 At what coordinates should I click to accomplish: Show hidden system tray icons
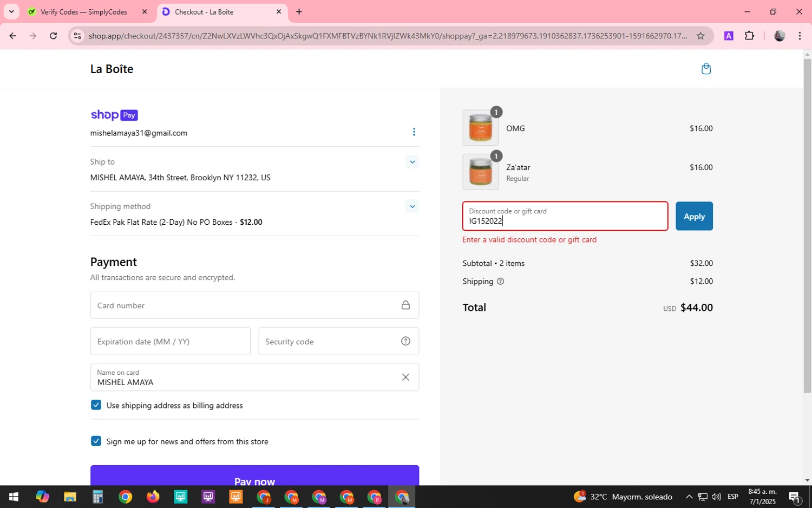689,497
